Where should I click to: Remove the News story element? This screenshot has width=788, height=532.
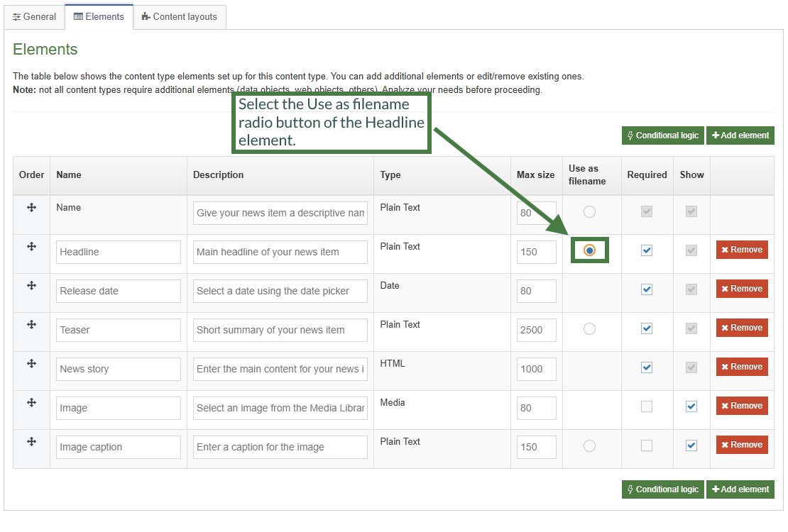pos(741,366)
